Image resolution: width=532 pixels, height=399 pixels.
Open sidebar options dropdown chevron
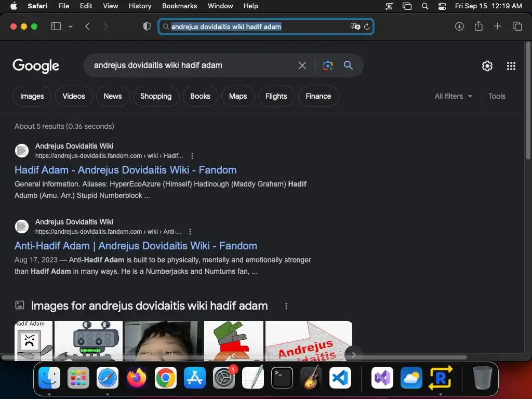(x=71, y=26)
